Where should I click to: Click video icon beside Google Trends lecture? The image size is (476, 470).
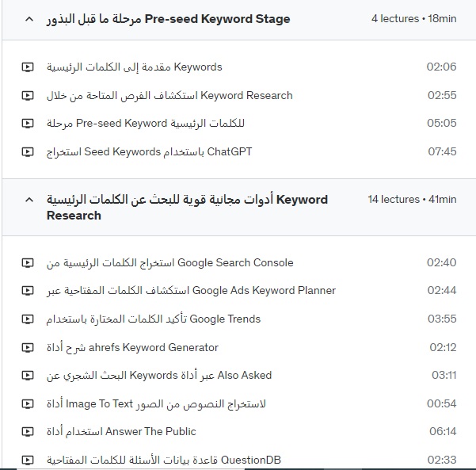28,319
